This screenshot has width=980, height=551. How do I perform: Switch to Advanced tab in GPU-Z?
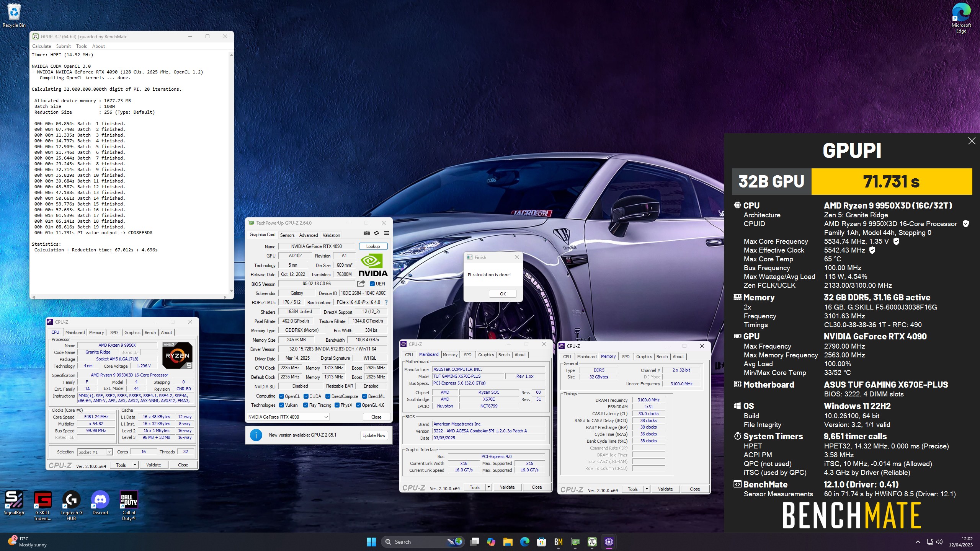(x=309, y=235)
